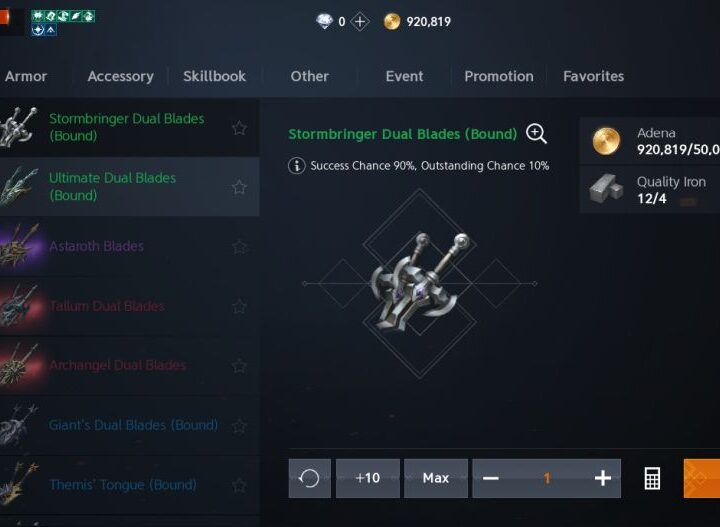Tap the plus icon next to diamonds
The width and height of the screenshot is (720, 527).
click(x=360, y=22)
